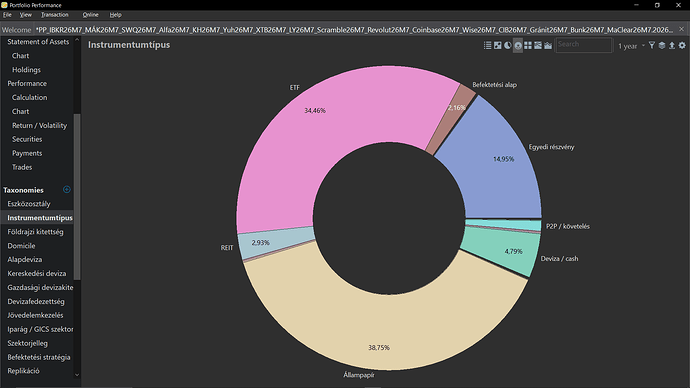
Task: Click the light blue REIT segment
Action: (277, 243)
